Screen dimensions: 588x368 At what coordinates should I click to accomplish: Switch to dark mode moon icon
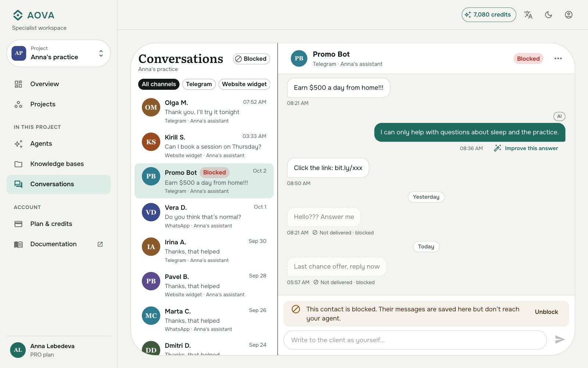click(548, 15)
